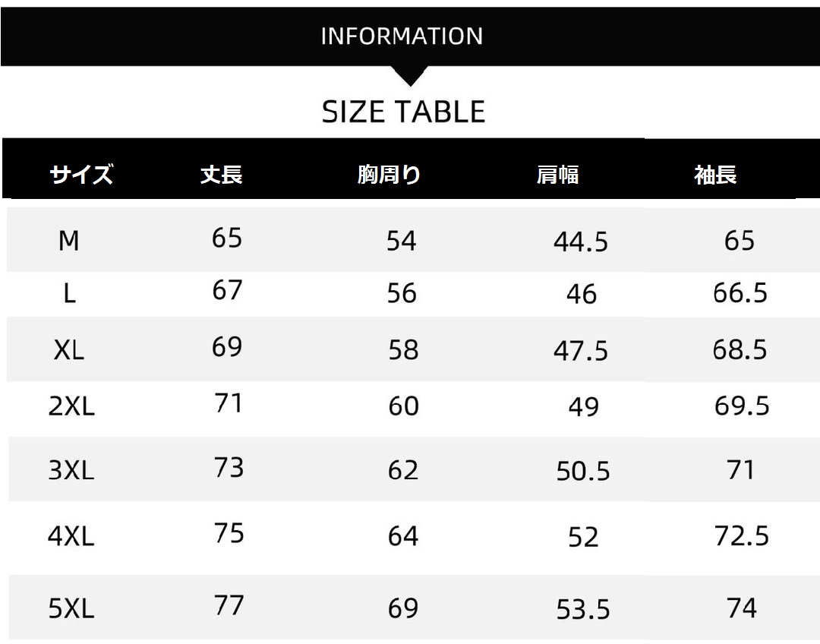This screenshot has width=820, height=644.
Task: Select the M size row label
Action: coord(69,241)
